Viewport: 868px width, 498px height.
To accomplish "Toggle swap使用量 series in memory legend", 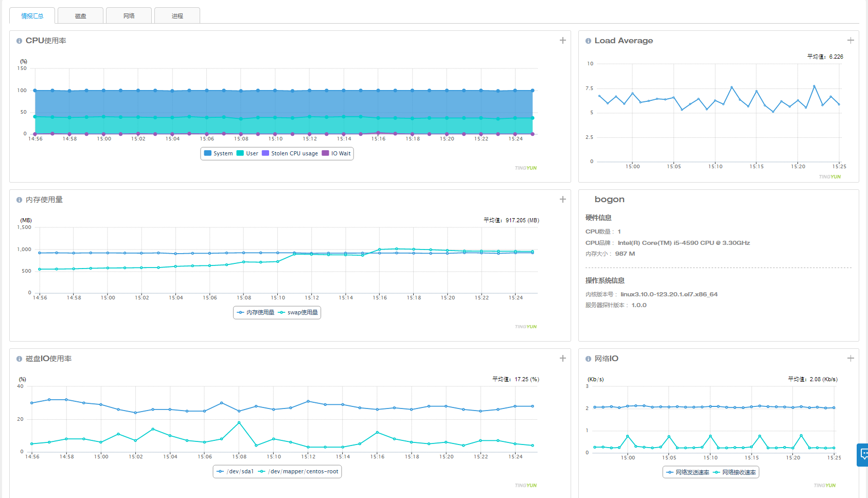I will 298,312.
